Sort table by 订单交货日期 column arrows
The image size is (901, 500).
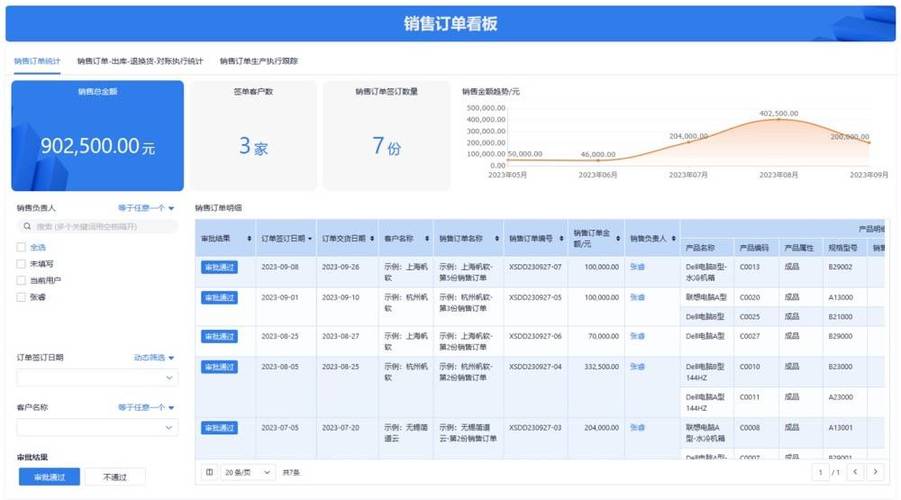click(372, 239)
